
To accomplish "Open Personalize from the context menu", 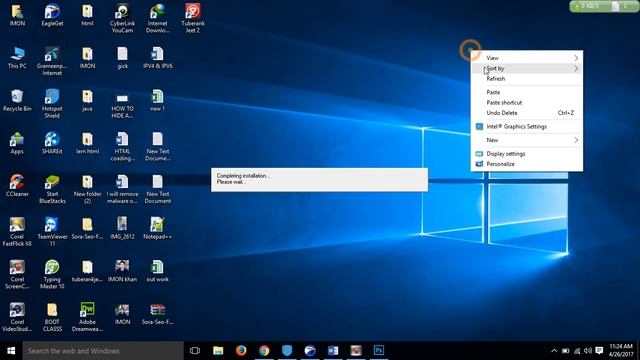I will (x=527, y=164).
